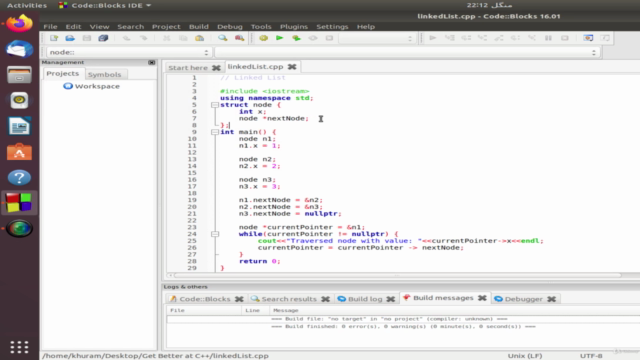Select the Projects management tab
This screenshot has width=640, height=360.
point(63,73)
